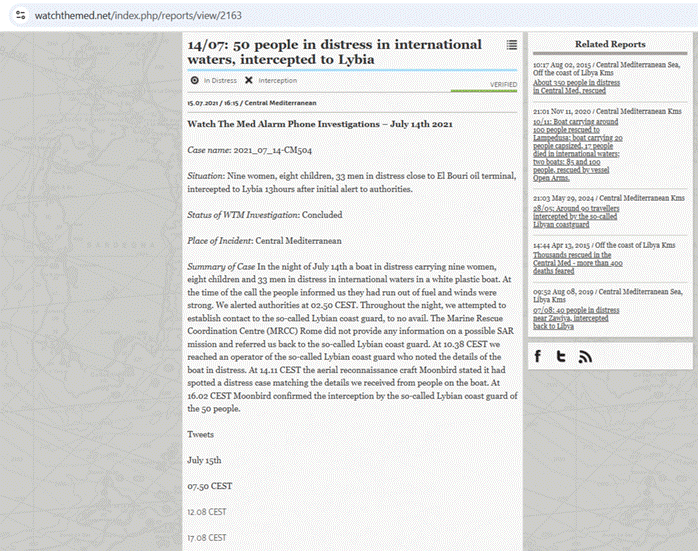Click the In Distress tag label
The width and height of the screenshot is (698, 551).
pyautogui.click(x=220, y=80)
